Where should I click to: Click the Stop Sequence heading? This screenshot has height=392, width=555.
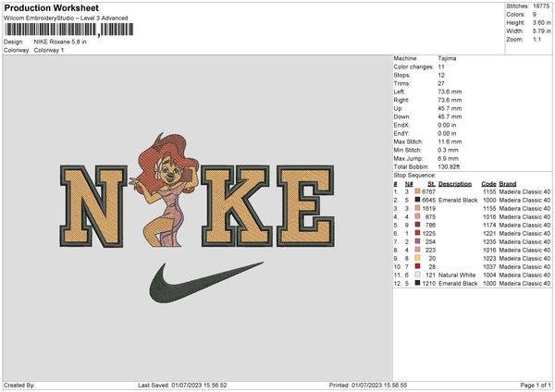click(x=414, y=175)
